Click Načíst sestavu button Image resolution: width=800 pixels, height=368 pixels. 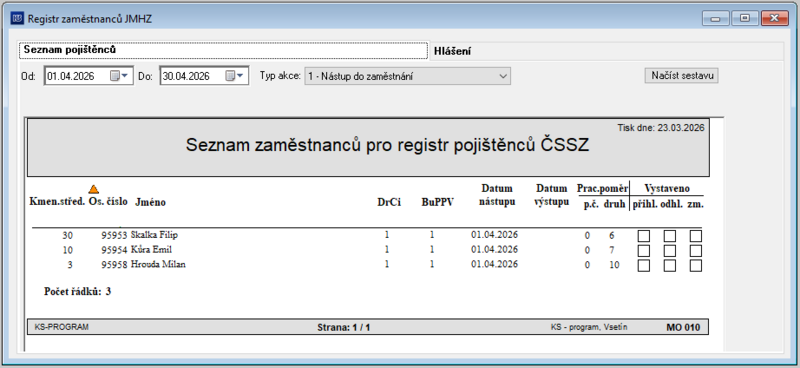point(682,76)
